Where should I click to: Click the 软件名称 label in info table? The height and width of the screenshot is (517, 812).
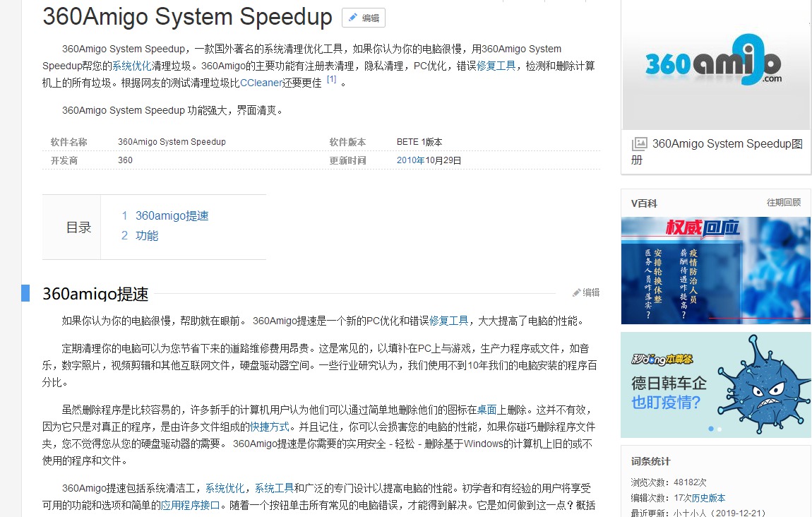[x=68, y=142]
